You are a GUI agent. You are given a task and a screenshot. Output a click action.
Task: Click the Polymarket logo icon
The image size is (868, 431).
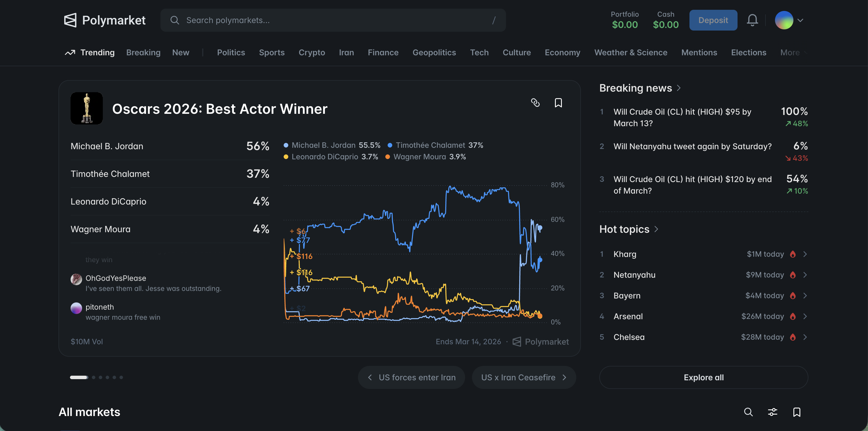click(x=70, y=20)
